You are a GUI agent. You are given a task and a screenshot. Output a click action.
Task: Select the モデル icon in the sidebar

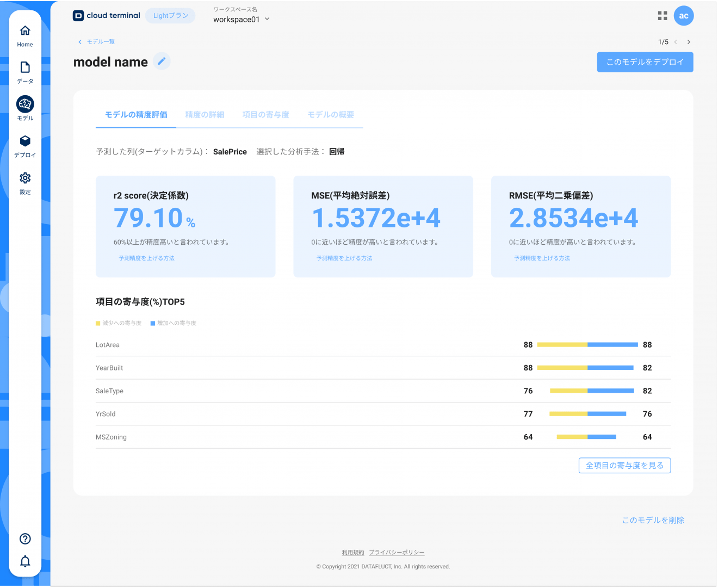pos(25,104)
